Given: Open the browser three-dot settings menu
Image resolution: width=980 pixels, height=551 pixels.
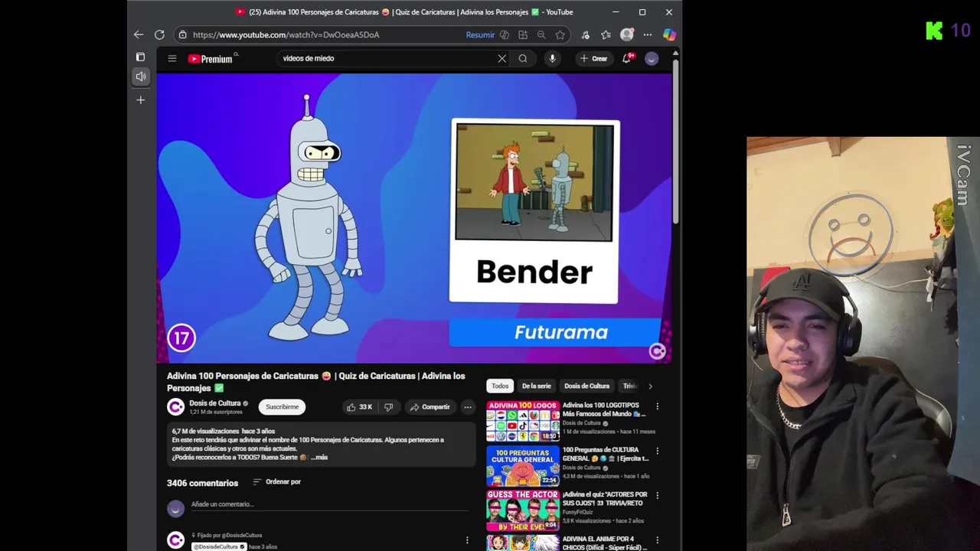Looking at the screenshot, I should (648, 34).
